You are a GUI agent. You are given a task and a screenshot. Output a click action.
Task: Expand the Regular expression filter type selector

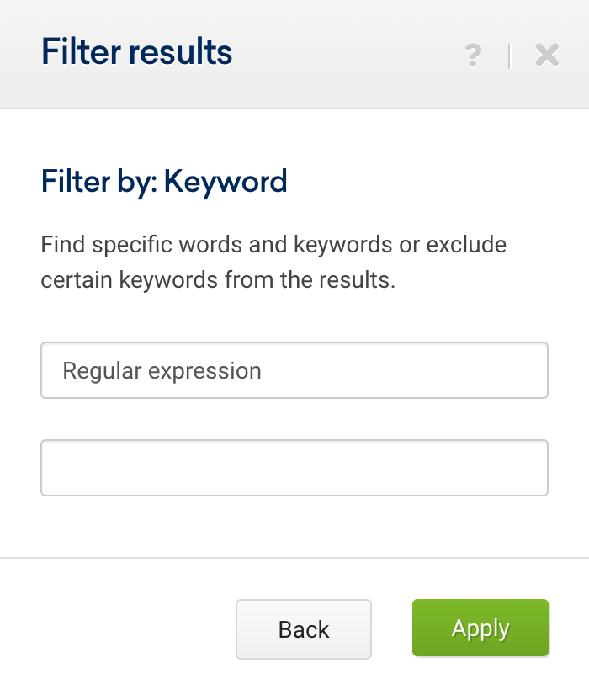[x=294, y=370]
